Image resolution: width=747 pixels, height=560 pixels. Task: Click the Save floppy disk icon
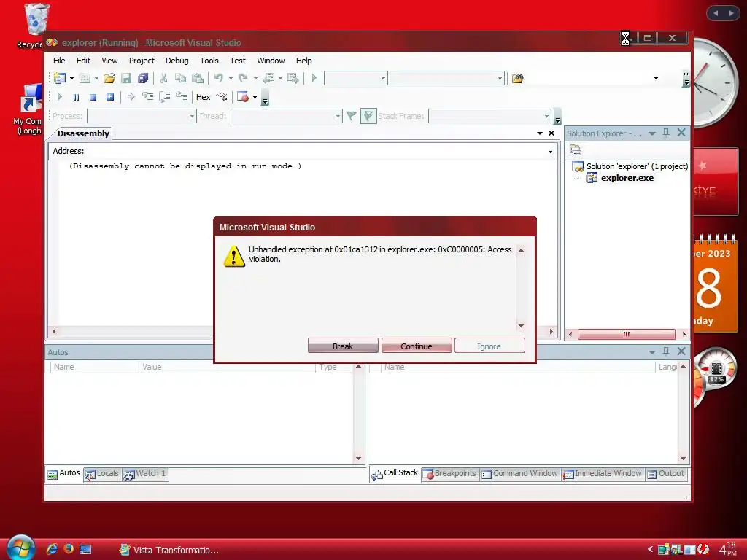(126, 78)
